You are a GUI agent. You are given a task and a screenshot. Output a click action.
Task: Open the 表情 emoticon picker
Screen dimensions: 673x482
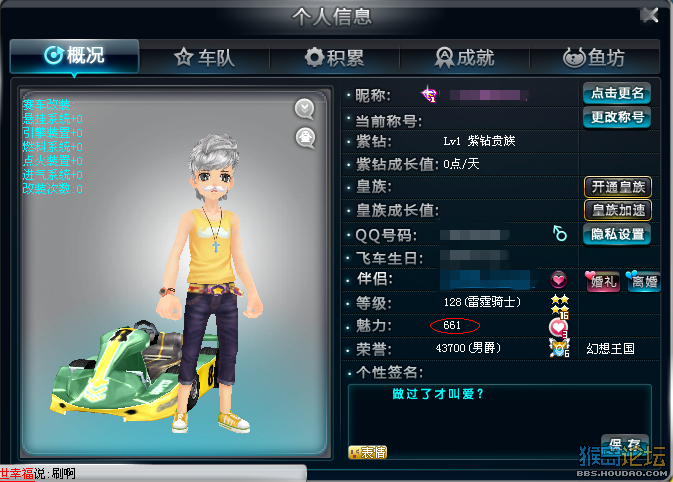tap(368, 452)
